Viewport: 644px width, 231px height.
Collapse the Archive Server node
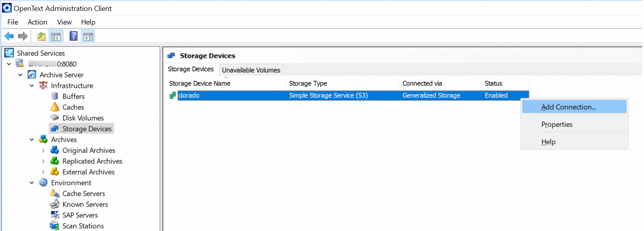[x=21, y=75]
